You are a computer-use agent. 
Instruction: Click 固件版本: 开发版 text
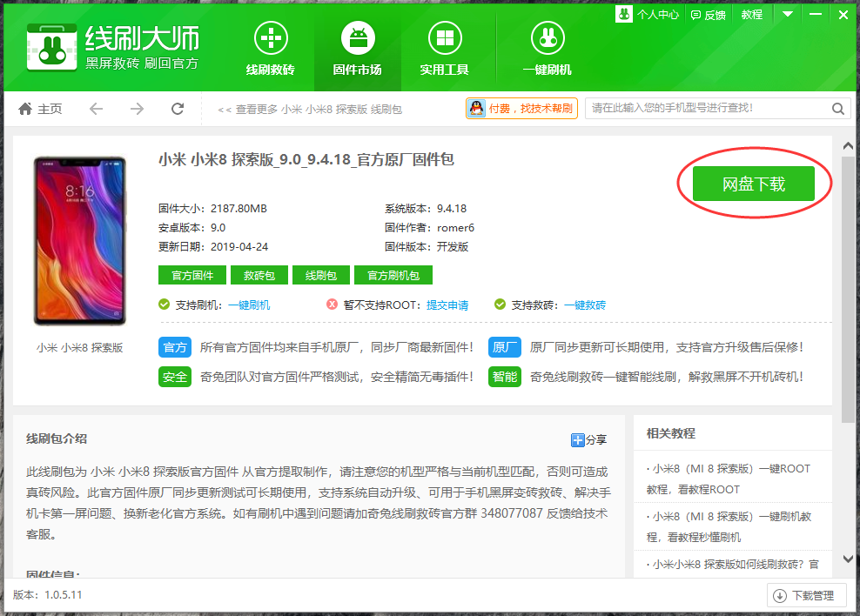coord(427,247)
